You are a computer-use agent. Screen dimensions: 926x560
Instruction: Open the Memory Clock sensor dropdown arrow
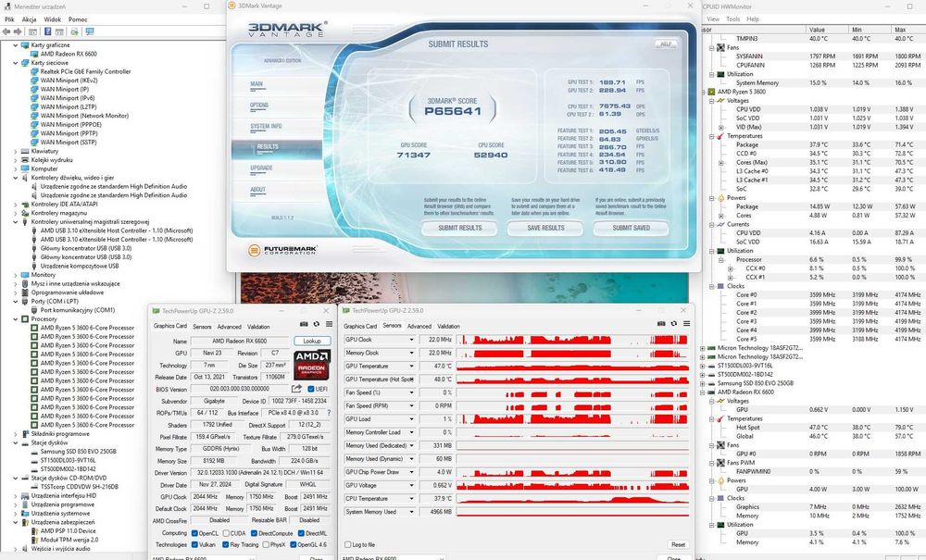coord(412,353)
